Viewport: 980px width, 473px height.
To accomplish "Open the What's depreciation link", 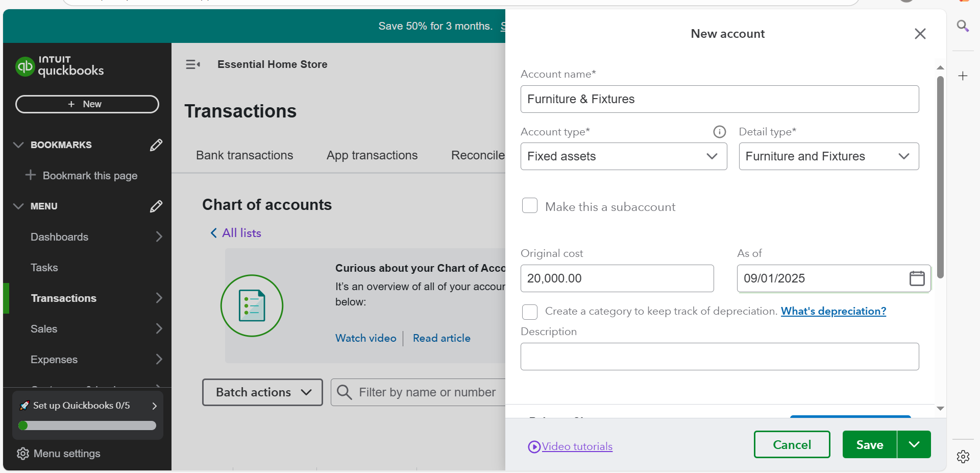I will point(833,311).
